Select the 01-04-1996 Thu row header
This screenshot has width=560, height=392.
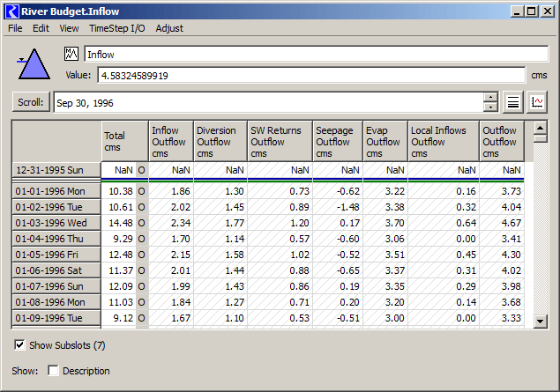56,239
